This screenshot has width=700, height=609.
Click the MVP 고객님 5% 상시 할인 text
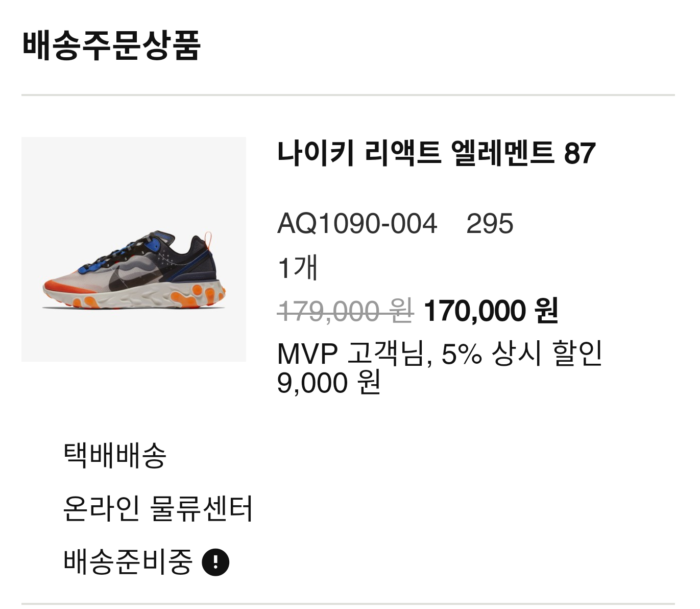(440, 353)
